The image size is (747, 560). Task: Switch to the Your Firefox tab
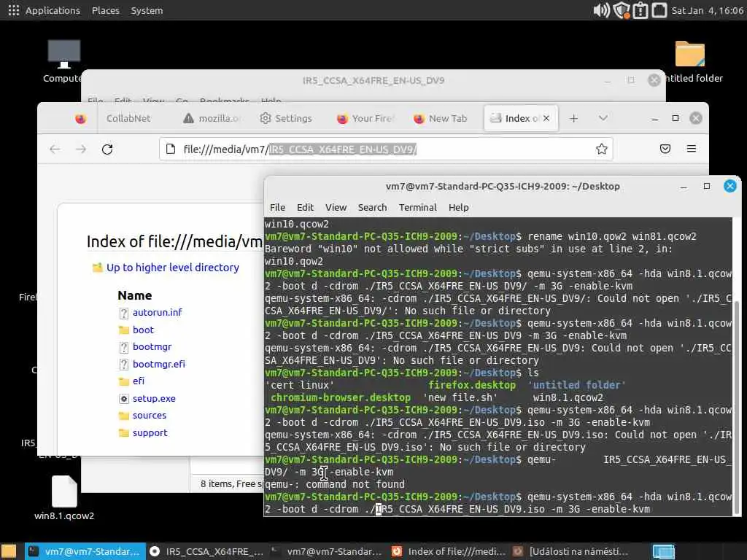coord(365,118)
